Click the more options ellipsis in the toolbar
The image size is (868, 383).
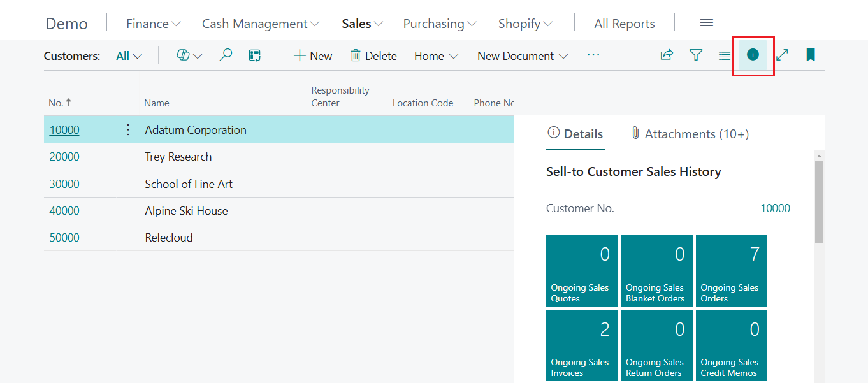tap(593, 55)
